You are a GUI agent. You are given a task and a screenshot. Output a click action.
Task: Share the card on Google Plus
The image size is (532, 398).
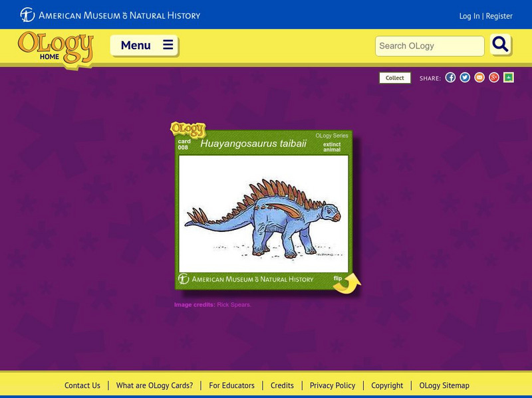click(x=493, y=77)
